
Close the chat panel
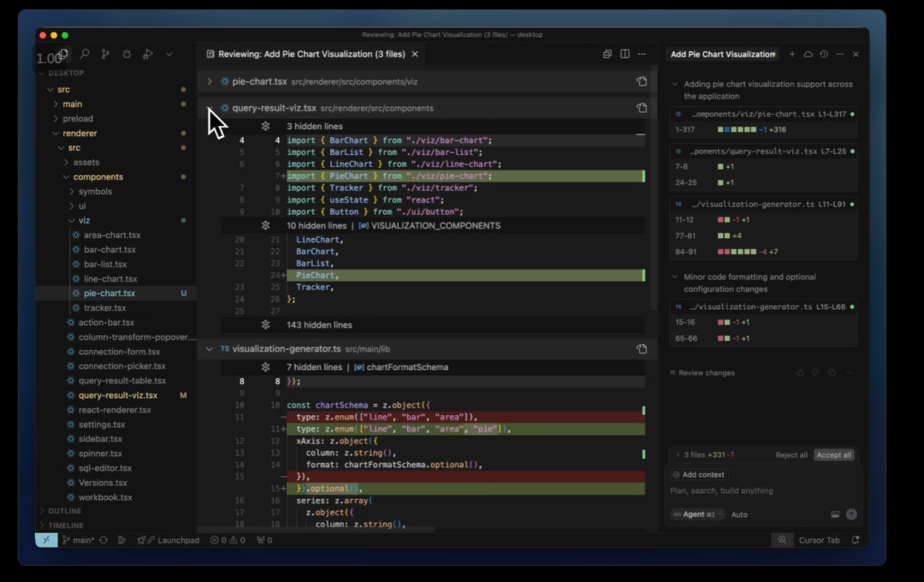click(856, 54)
